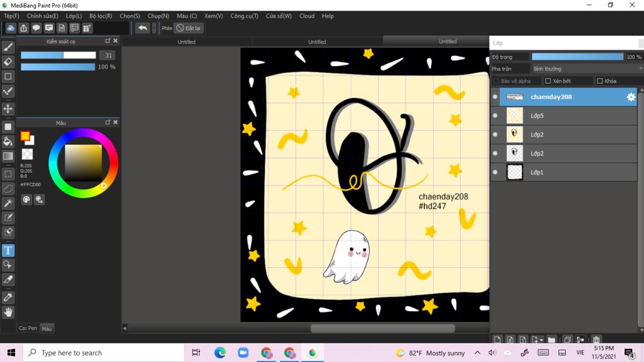Click the export share icon in toolbar
Image resolution: width=644 pixels, height=362 pixels.
pos(23,28)
